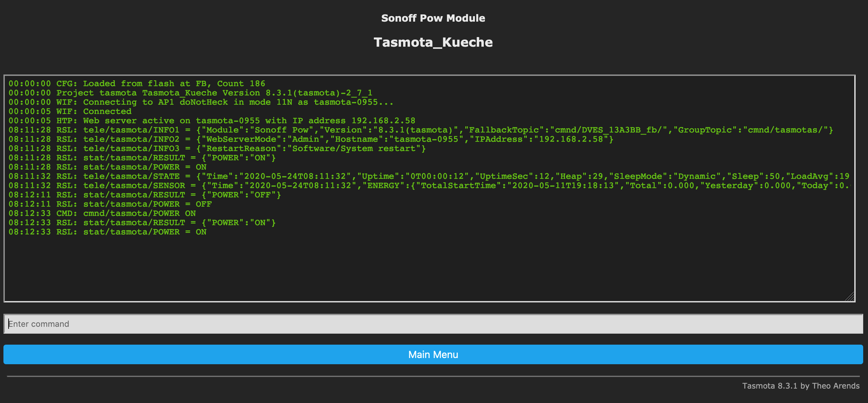Click the Main Menu button
868x403 pixels.
coord(433,355)
